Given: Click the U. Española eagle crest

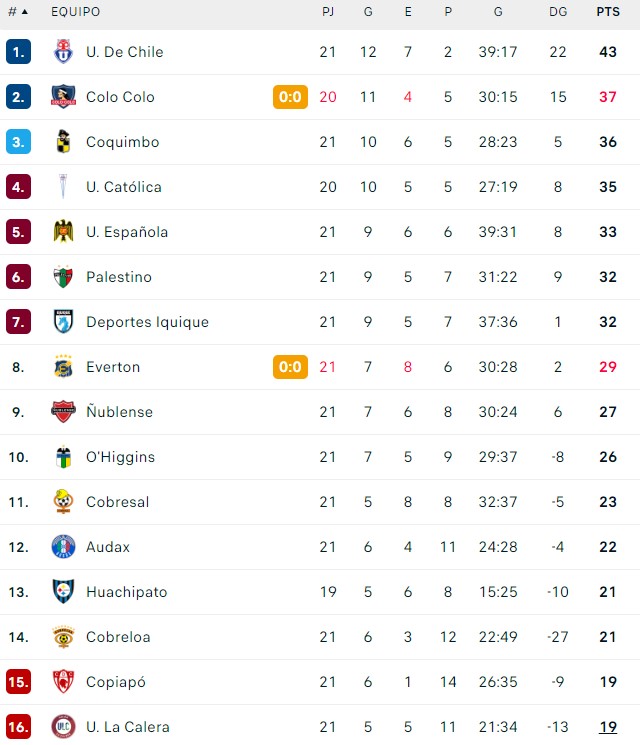Looking at the screenshot, I should [63, 231].
